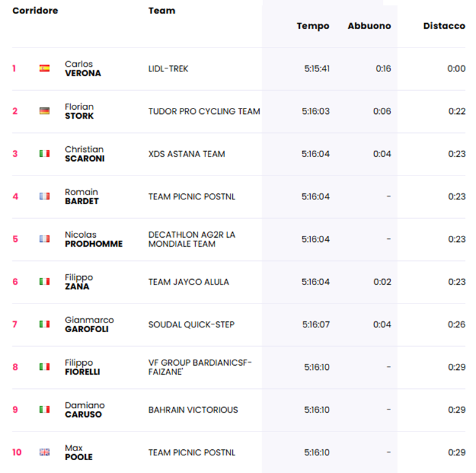Select TEAM JAYCO ALULA
This screenshot has height=473, width=476.
click(x=188, y=282)
